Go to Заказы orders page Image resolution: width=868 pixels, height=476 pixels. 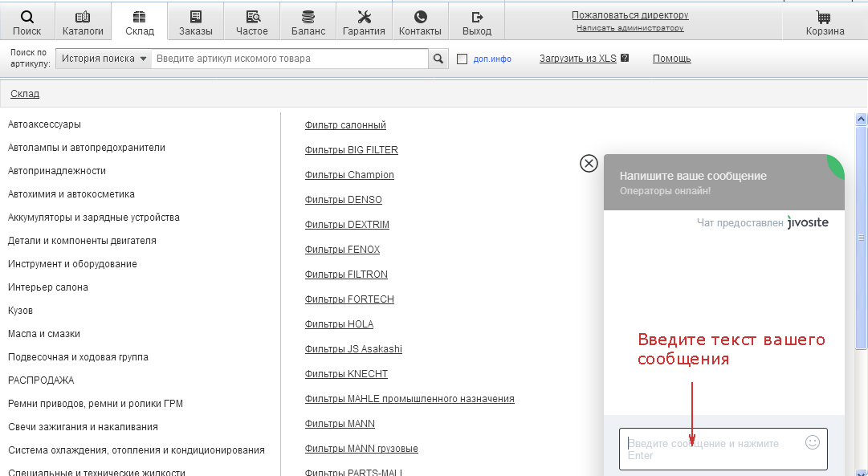(196, 22)
